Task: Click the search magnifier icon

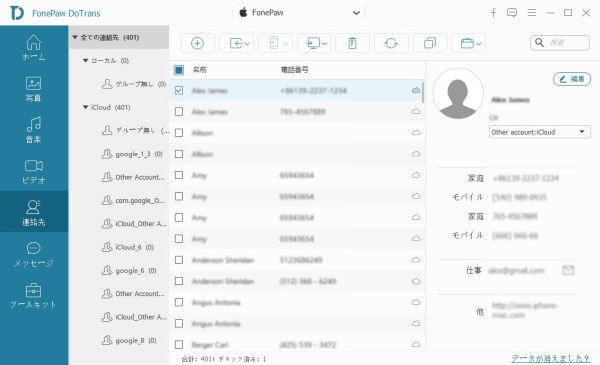Action: pos(539,42)
